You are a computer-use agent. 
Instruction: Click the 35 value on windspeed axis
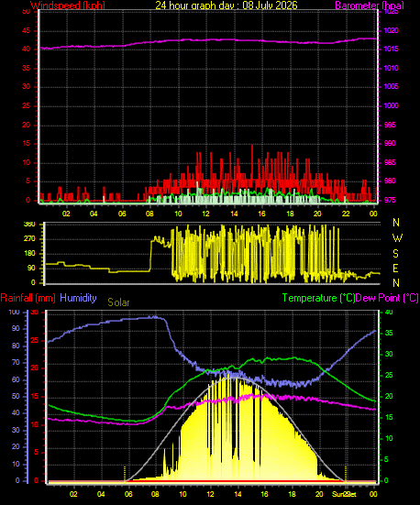point(26,69)
